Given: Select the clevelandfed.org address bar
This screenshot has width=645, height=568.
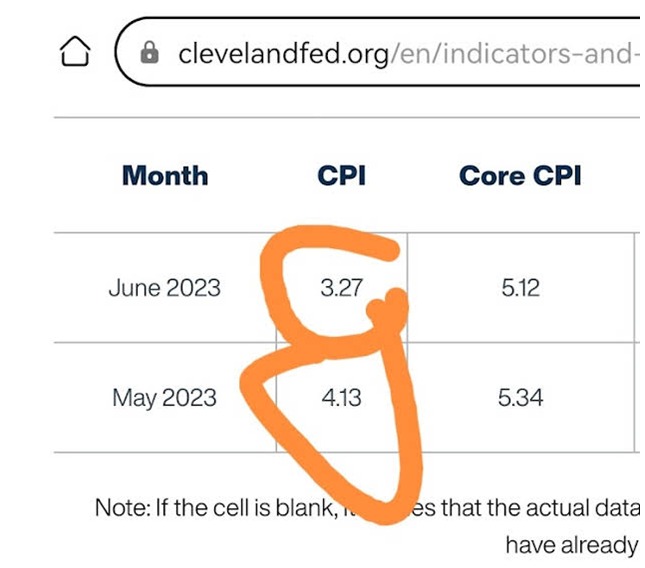Looking at the screenshot, I should 378,52.
